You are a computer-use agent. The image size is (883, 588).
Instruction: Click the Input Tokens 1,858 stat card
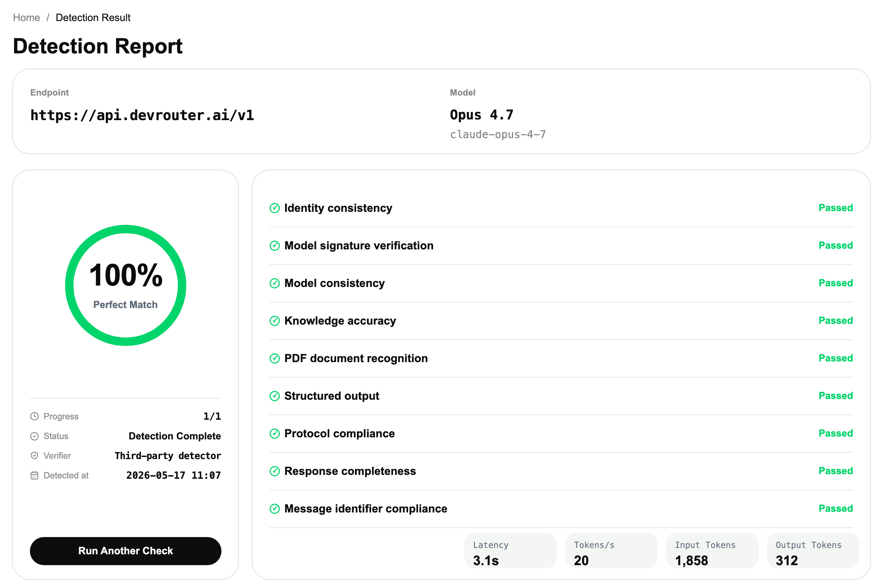[x=712, y=550]
